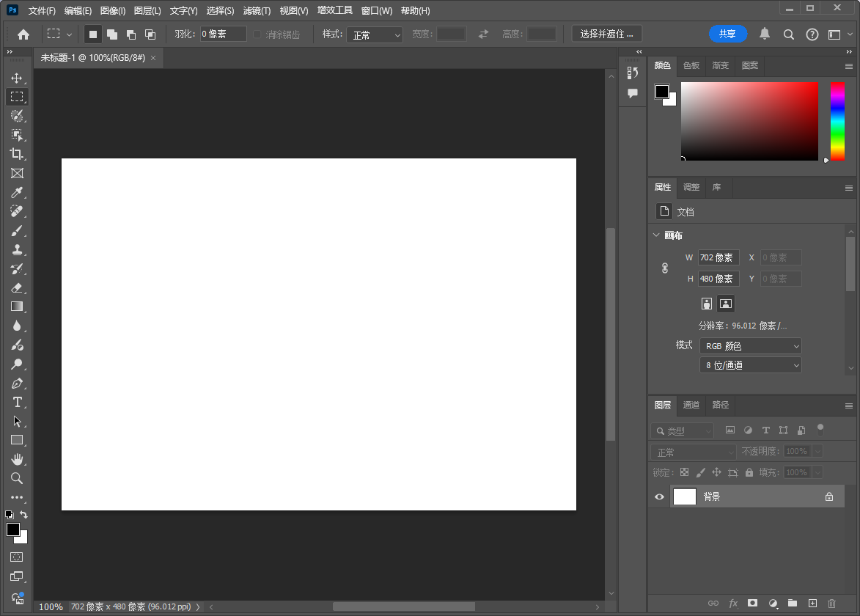Image resolution: width=860 pixels, height=616 pixels.
Task: Open the 不透明度 opacity dropdown
Action: (x=817, y=450)
